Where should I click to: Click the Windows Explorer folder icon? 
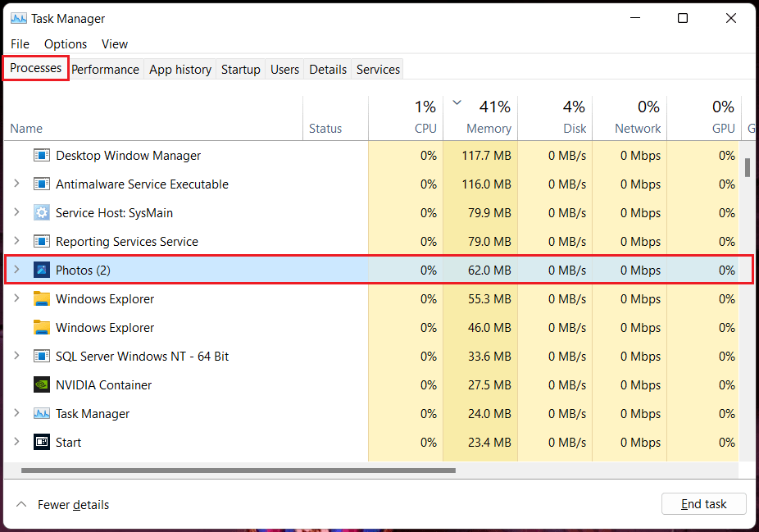(x=42, y=298)
